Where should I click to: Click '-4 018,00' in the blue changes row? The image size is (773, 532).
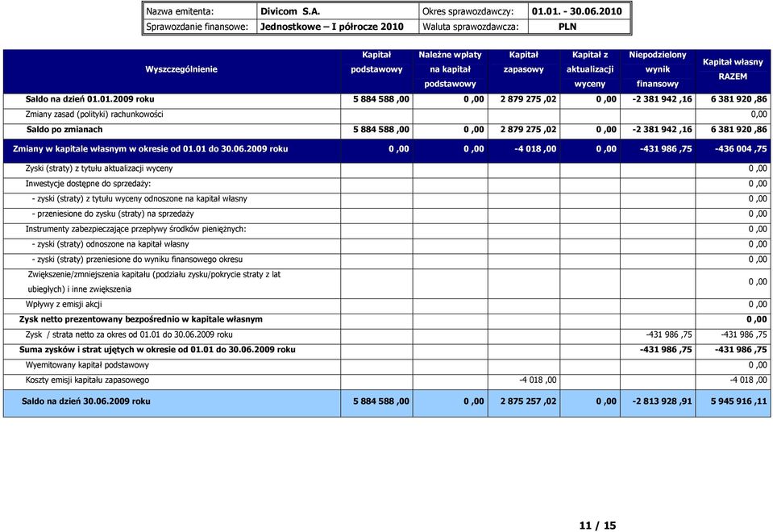coord(535,149)
